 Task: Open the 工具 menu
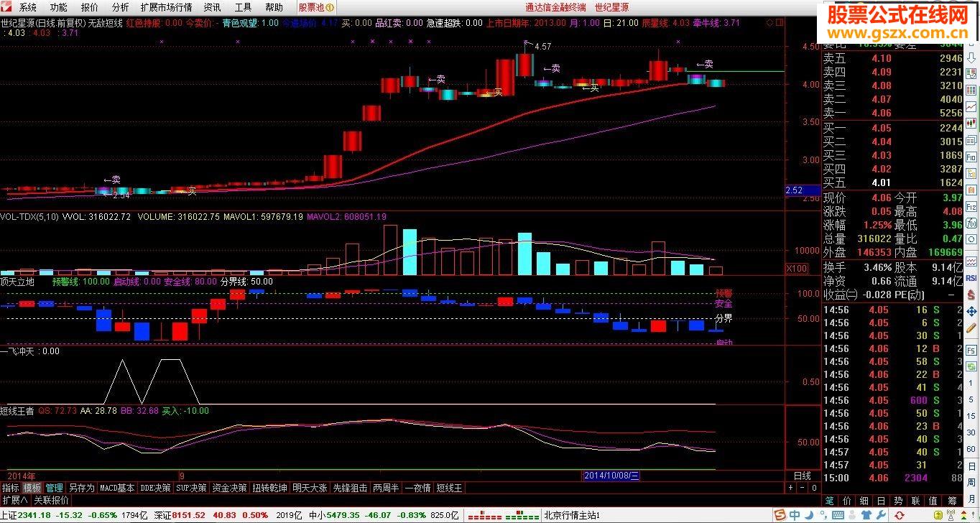click(x=243, y=7)
